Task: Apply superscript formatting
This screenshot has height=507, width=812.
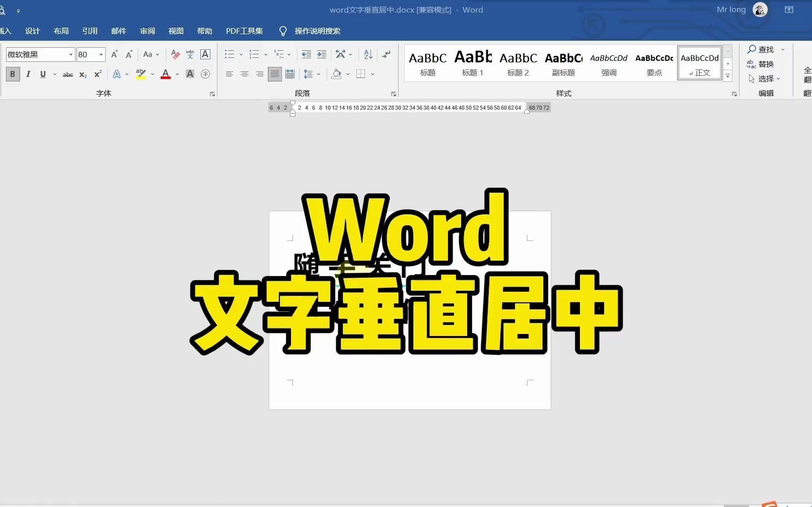Action: pos(97,74)
